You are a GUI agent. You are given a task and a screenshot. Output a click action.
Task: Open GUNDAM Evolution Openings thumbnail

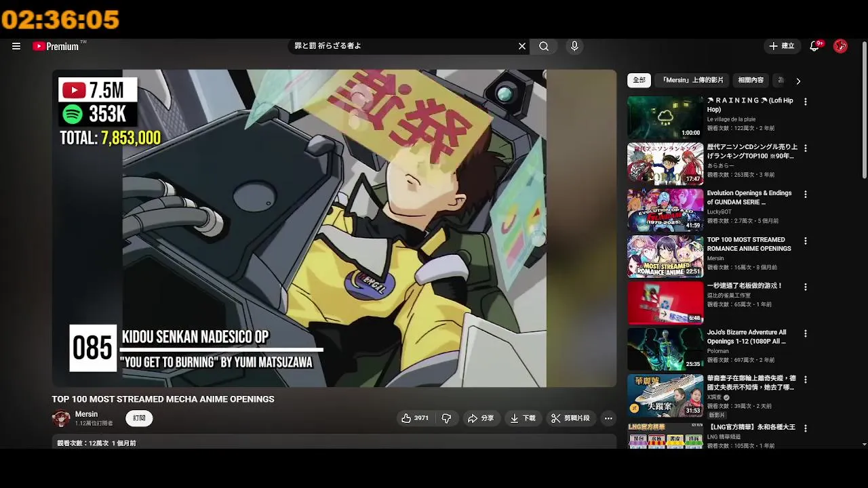click(x=665, y=210)
